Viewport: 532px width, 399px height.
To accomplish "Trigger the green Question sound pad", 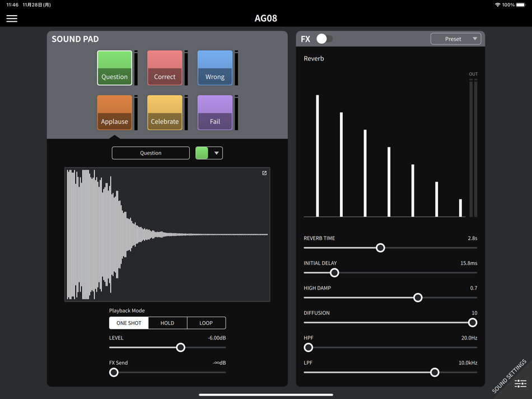I will click(x=115, y=68).
